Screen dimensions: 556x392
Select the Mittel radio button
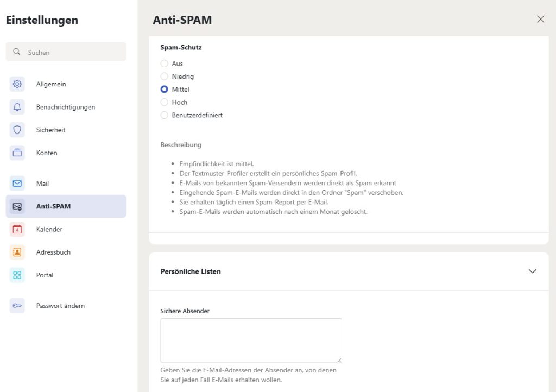point(165,90)
